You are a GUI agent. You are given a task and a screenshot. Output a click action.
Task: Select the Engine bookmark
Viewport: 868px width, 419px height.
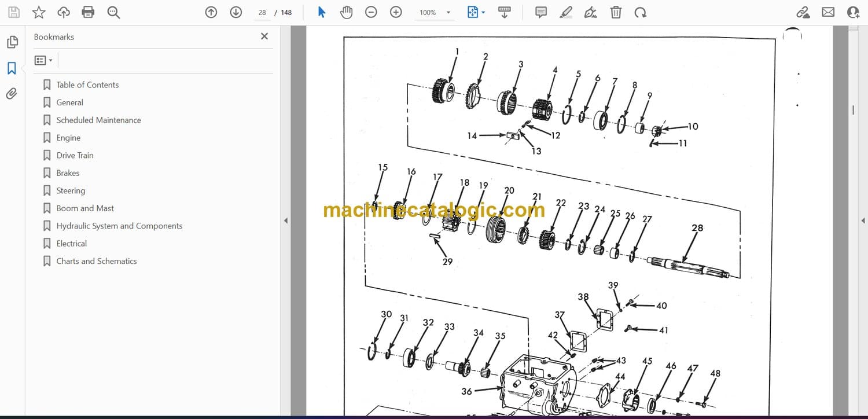click(x=68, y=138)
